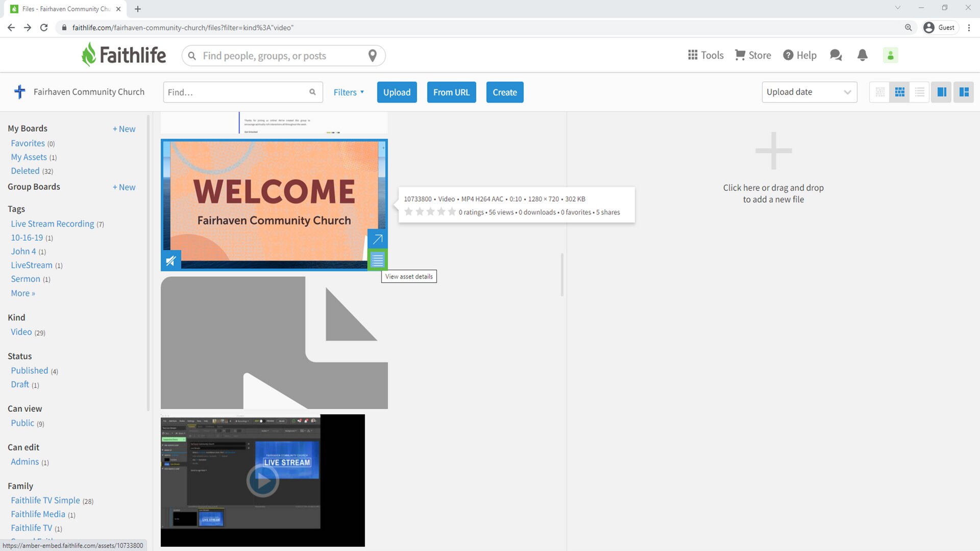Click the Find box magnifier icon
This screenshot has height=551, width=980.
[312, 92]
